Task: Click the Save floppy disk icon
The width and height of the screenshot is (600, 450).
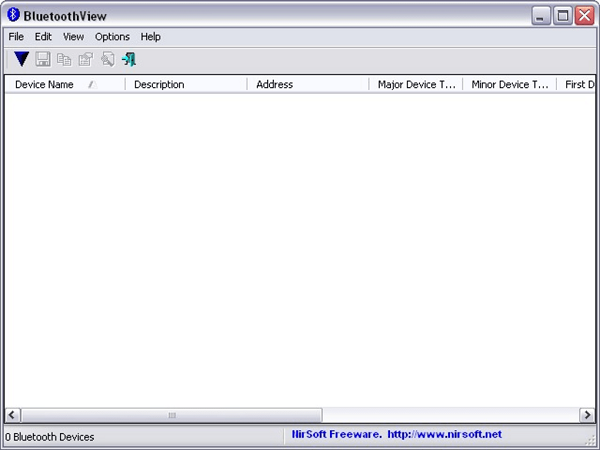Action: click(43, 59)
